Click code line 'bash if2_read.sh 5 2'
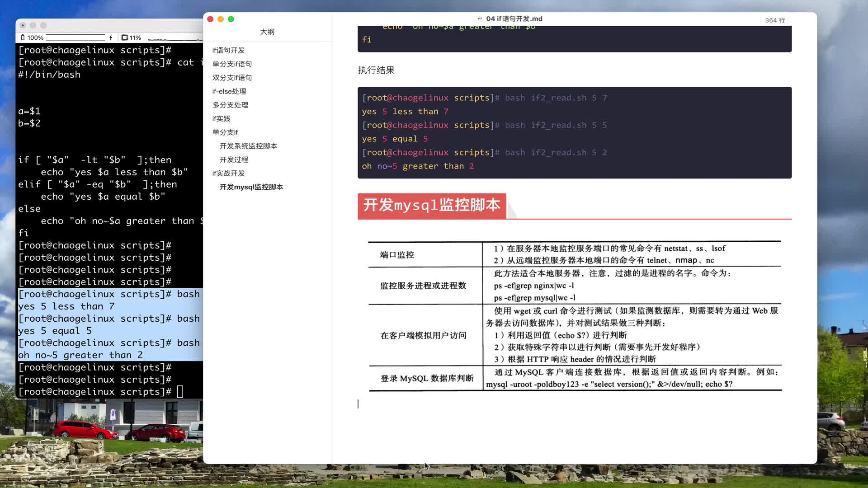Screen dimensions: 868x488 coord(556,152)
